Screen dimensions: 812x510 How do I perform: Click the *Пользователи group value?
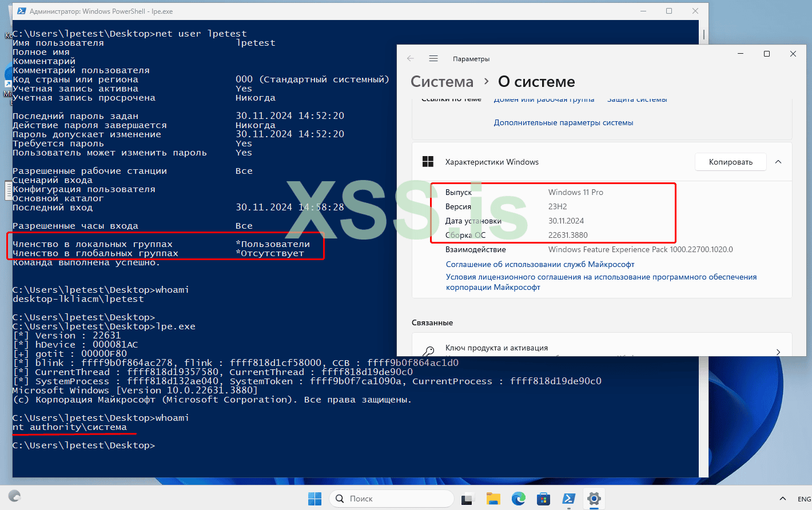tap(273, 244)
